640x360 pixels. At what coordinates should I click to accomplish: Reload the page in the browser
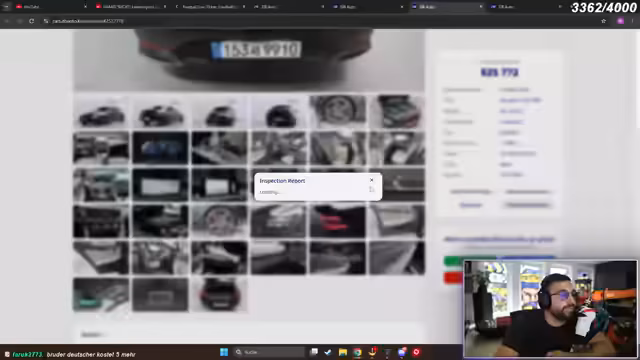31,21
